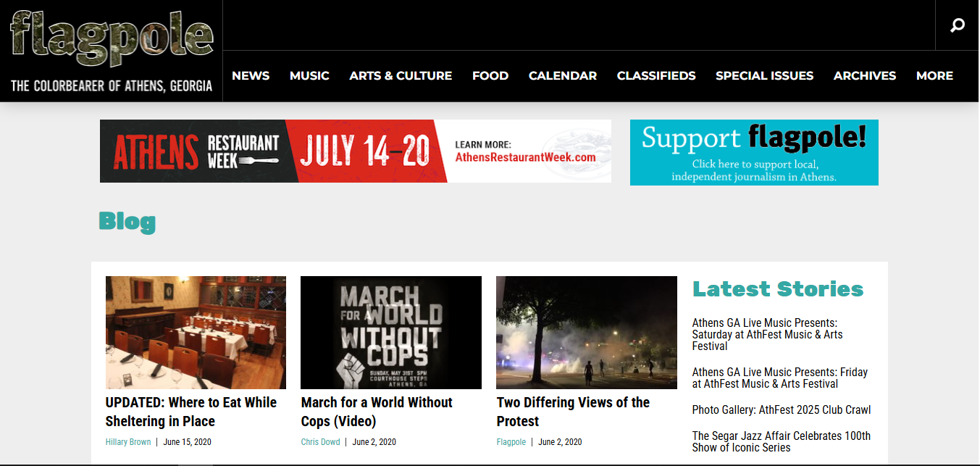Open the News menu
The image size is (980, 466).
(251, 75)
